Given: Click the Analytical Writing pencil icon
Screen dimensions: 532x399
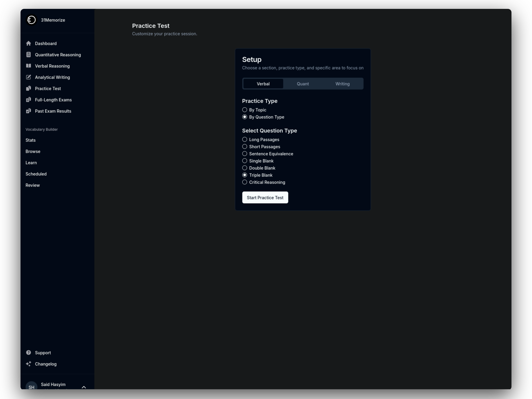Looking at the screenshot, I should (29, 77).
